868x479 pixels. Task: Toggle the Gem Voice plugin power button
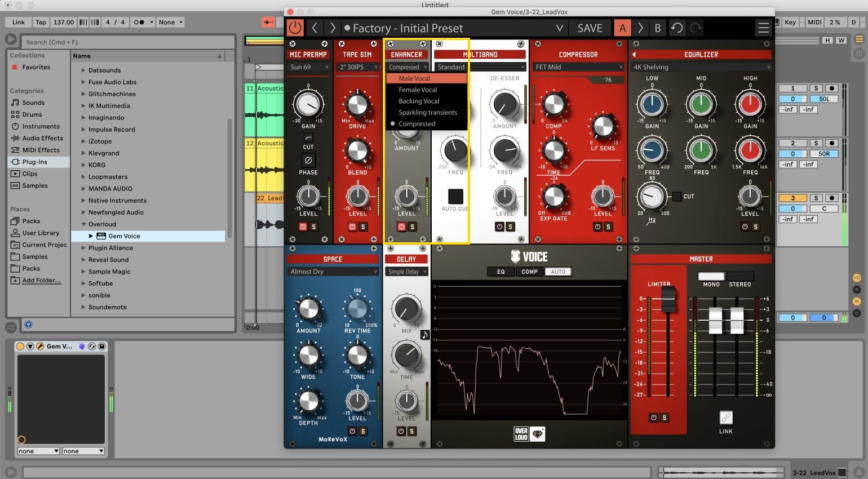(x=295, y=28)
